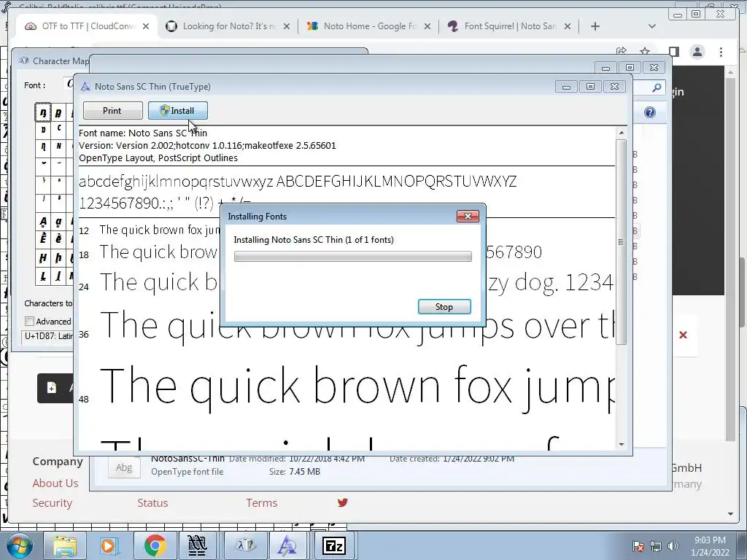Click the Company footer heading
This screenshot has width=747, height=560.
tap(57, 461)
